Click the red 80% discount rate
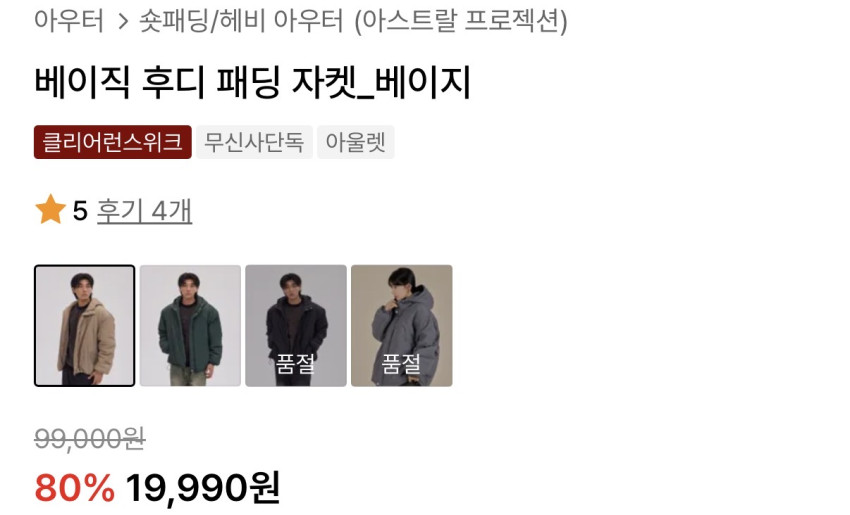850x515 pixels. [x=75, y=487]
